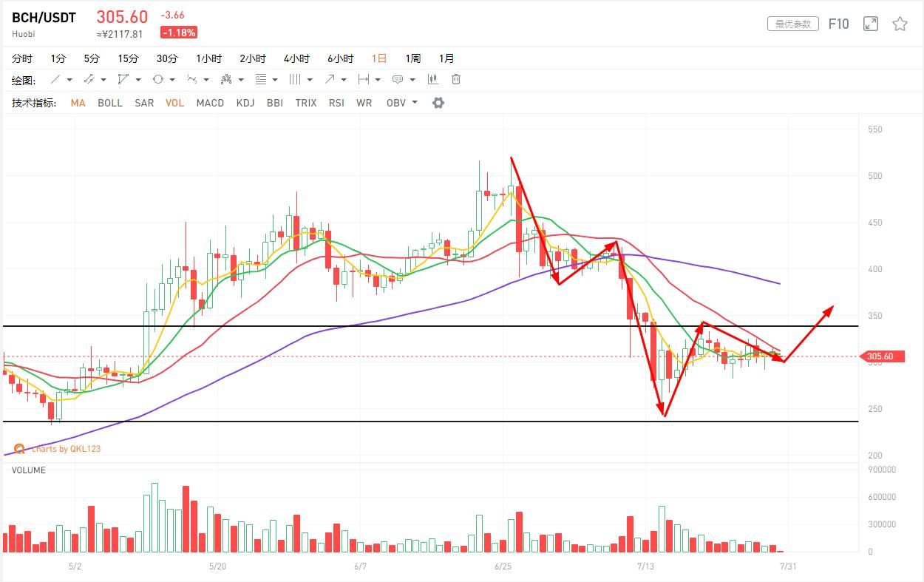Screen dimensions: 924x582
Task: Toggle the TRIX indicator
Action: coord(306,103)
